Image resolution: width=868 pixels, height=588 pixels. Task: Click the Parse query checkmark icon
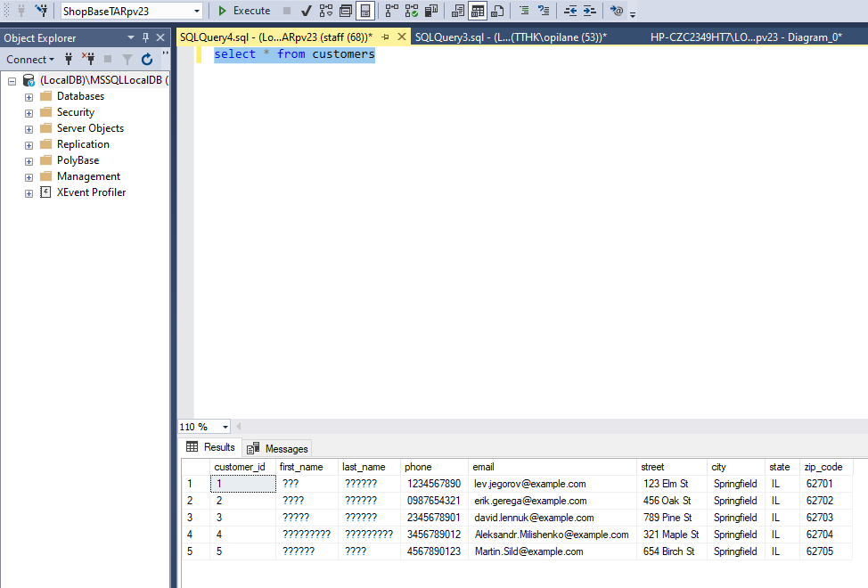(x=307, y=11)
